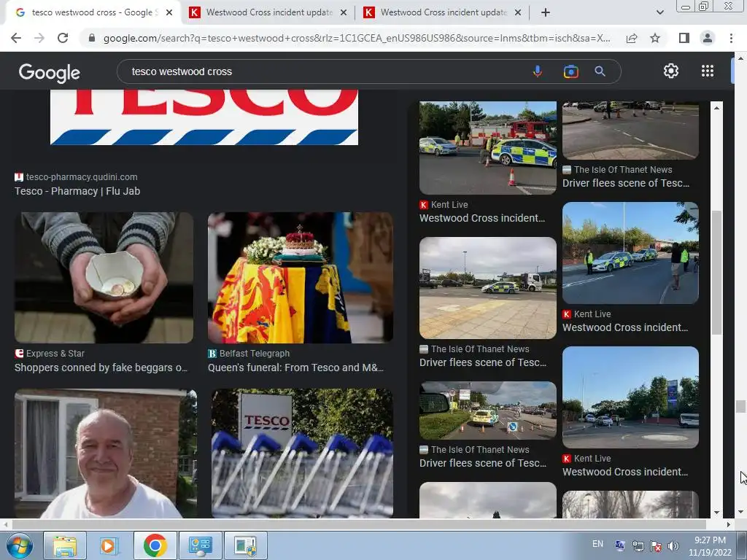Toggle system volume speaker icon

pos(673,545)
